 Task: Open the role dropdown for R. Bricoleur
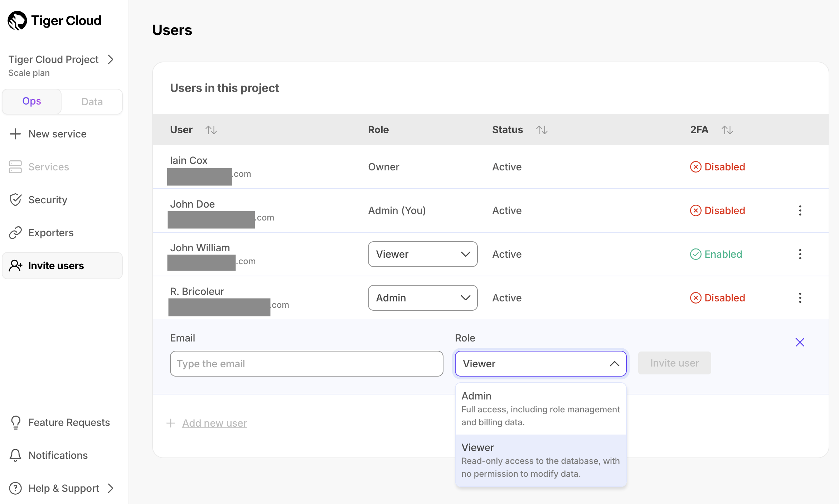423,298
